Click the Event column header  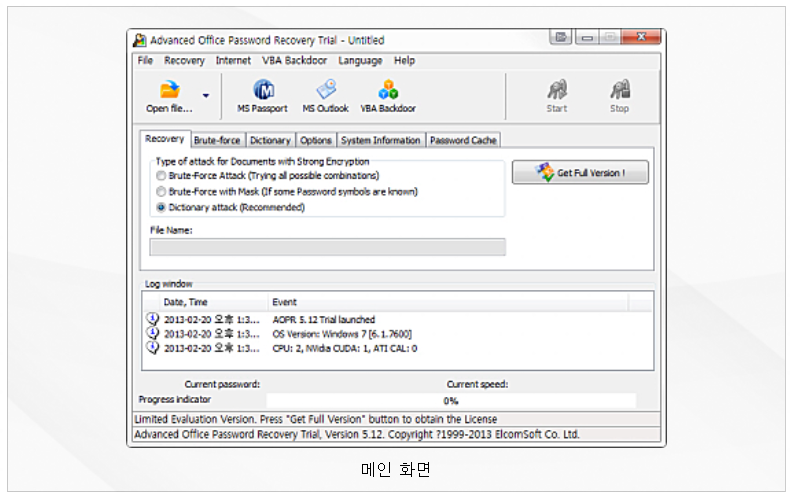447,302
